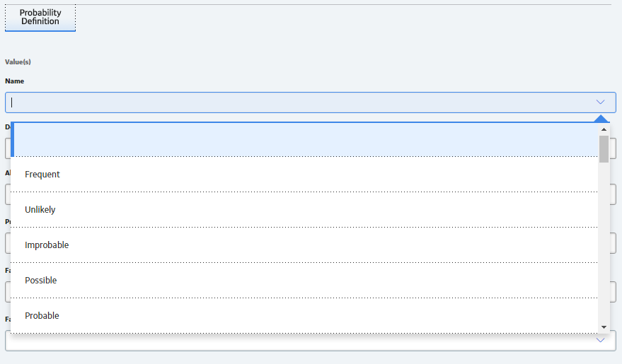Click the hidden field edge right of Unlikely
The height and width of the screenshot is (364, 622).
(613, 194)
